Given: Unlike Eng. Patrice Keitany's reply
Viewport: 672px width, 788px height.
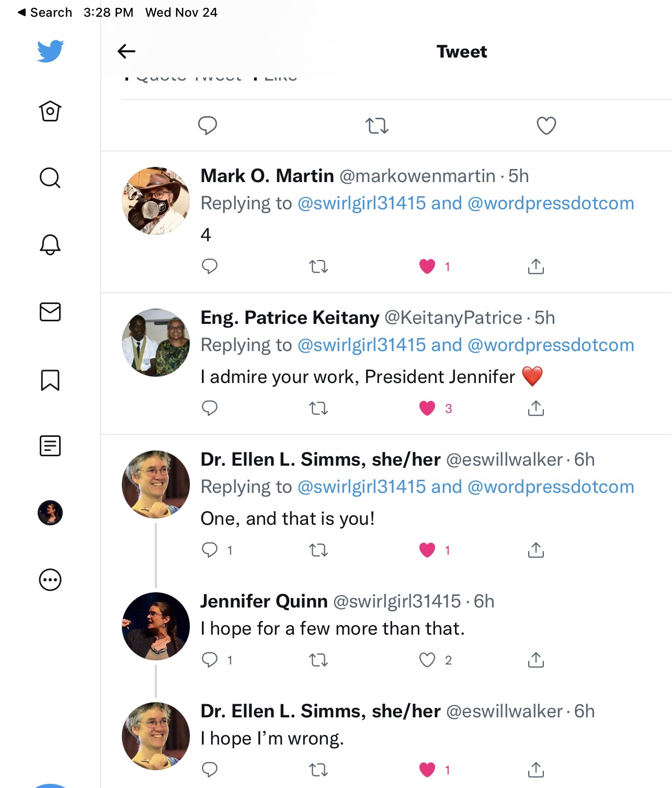Looking at the screenshot, I should coord(427,408).
